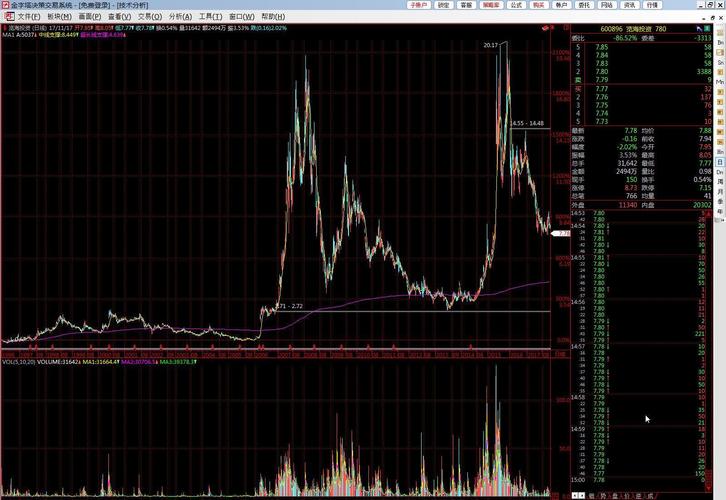Click yellow sidebar icon below Sn
This screenshot has height=500, width=726.
720,72
